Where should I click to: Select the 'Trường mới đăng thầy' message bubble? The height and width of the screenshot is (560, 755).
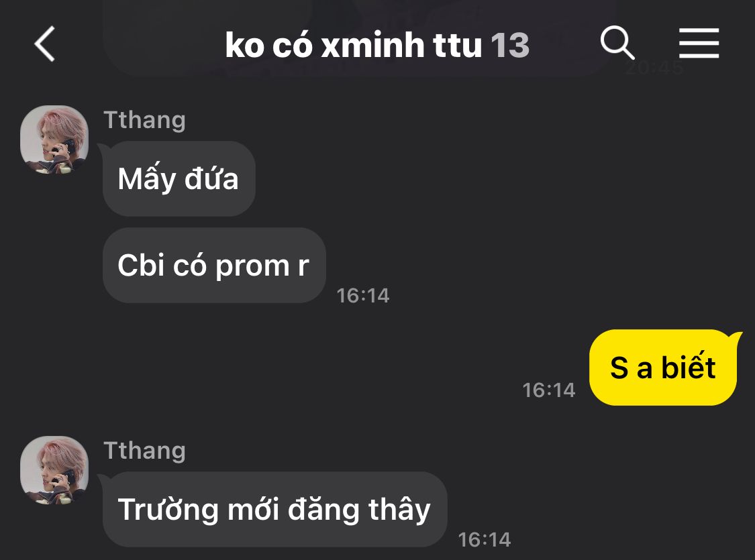point(275,509)
